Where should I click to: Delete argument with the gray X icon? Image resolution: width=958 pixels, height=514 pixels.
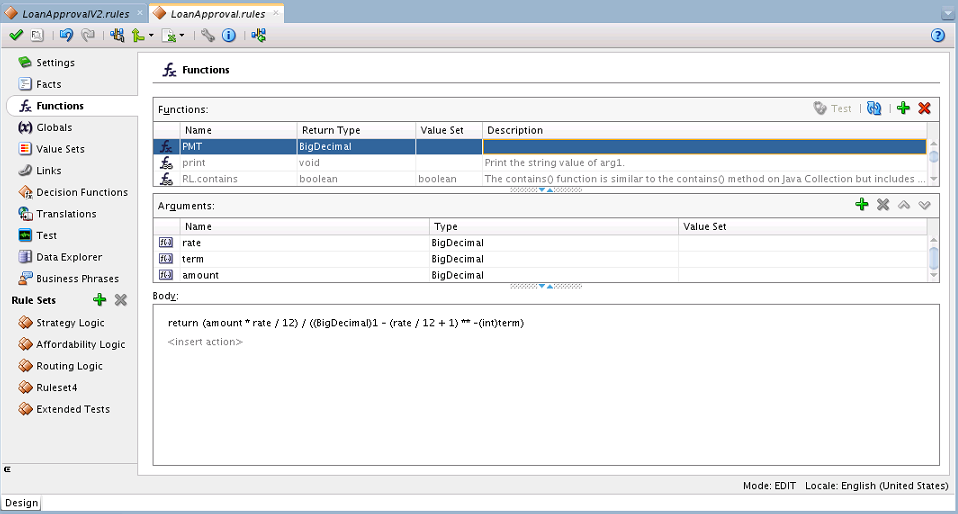pos(883,204)
